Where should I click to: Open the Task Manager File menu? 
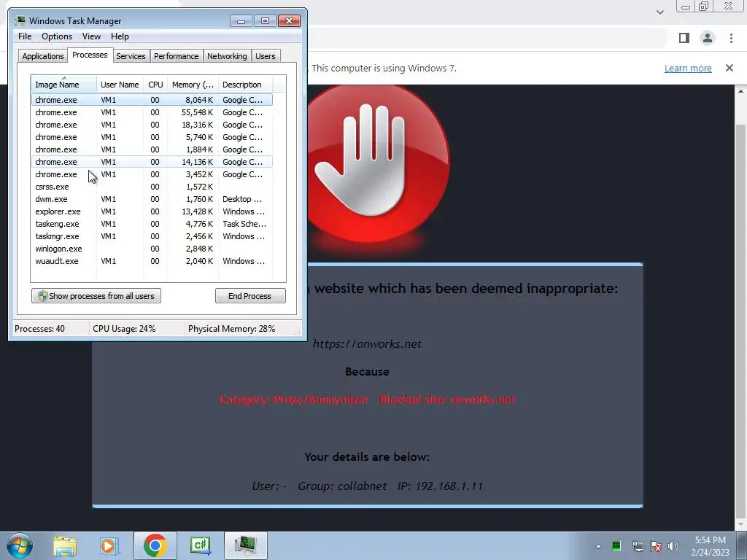25,36
